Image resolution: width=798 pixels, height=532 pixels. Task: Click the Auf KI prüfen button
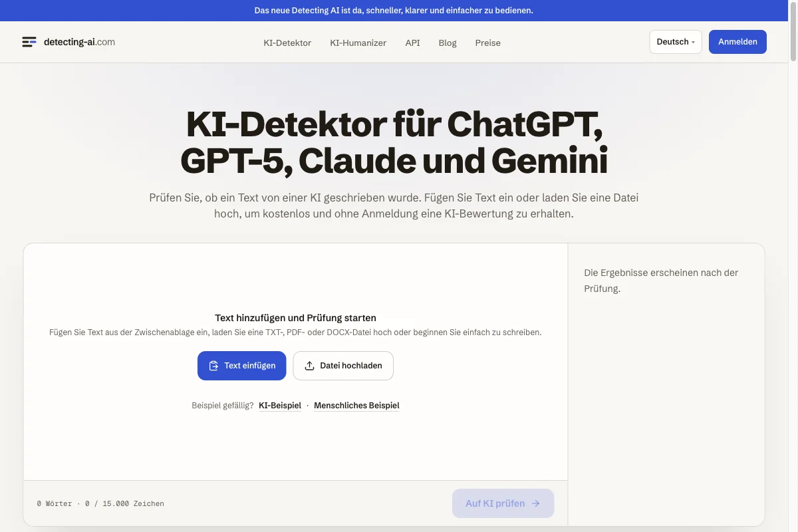pyautogui.click(x=503, y=503)
